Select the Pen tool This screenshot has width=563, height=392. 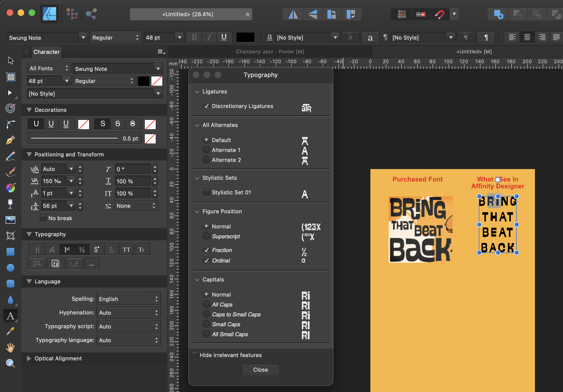(x=10, y=140)
